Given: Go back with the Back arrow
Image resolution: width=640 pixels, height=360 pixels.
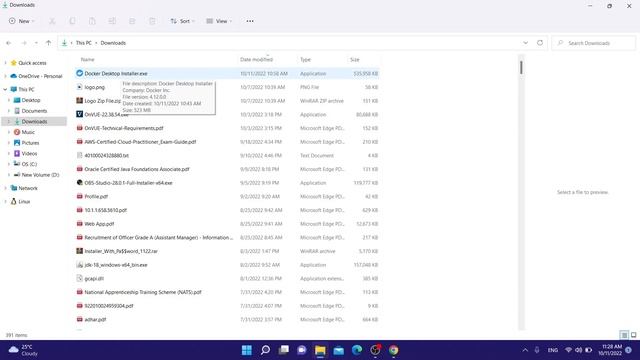Looking at the screenshot, I should 9,43.
